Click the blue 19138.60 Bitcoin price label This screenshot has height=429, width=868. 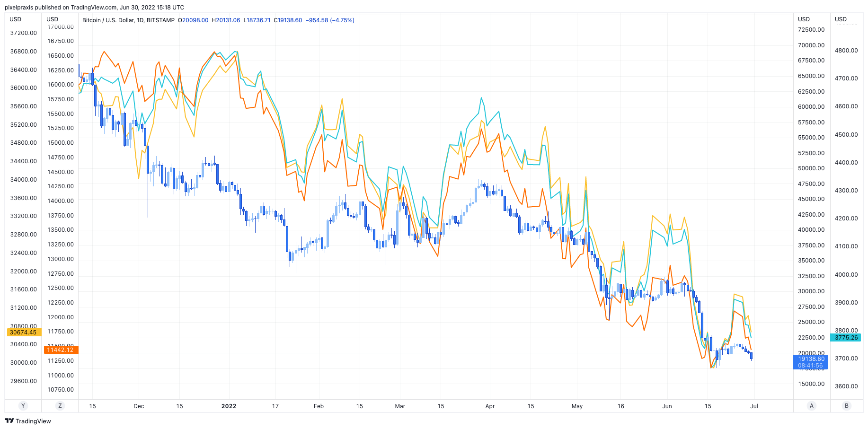(811, 359)
